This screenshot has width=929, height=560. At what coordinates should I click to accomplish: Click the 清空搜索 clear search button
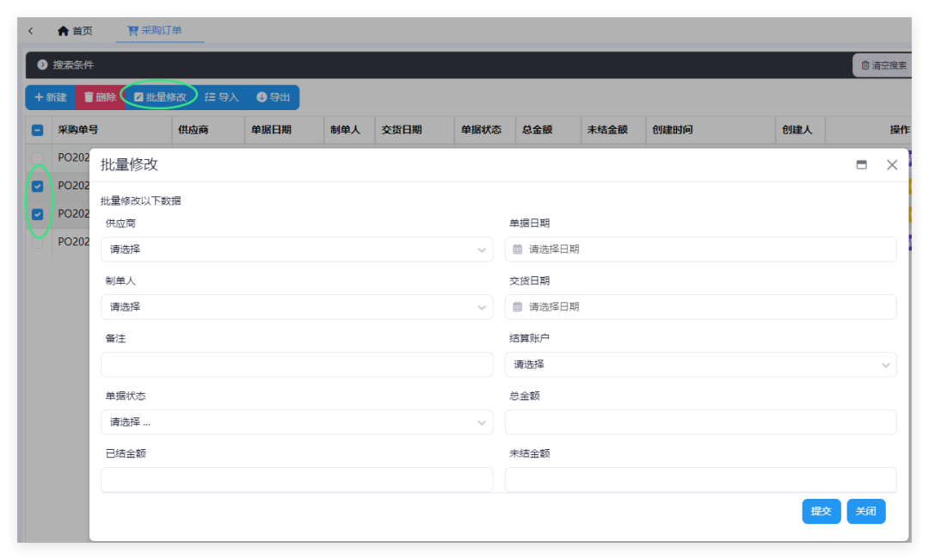[884, 64]
